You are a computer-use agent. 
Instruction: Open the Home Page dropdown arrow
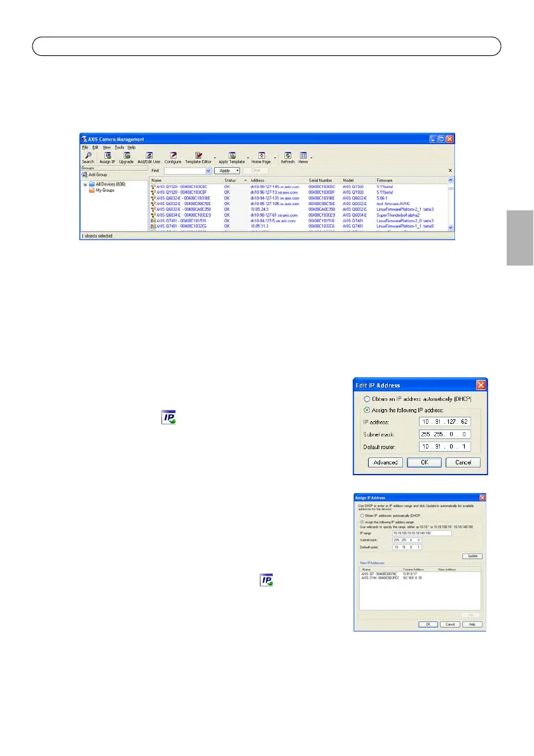point(275,158)
